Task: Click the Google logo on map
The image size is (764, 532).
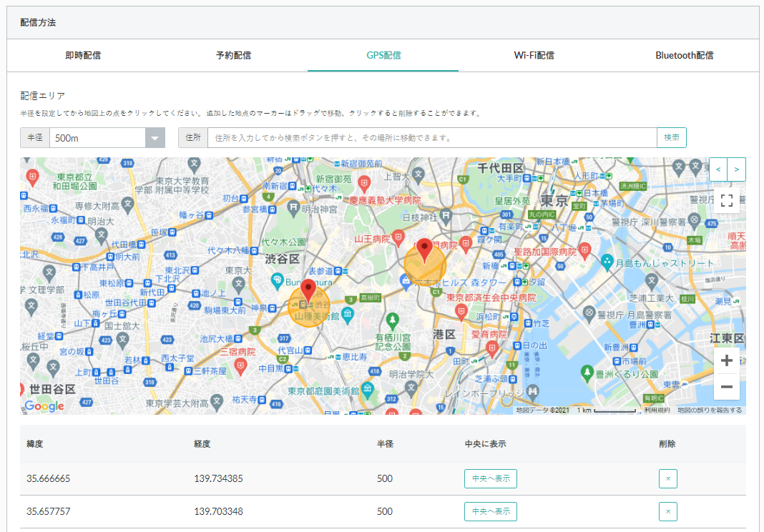Action: (44, 406)
